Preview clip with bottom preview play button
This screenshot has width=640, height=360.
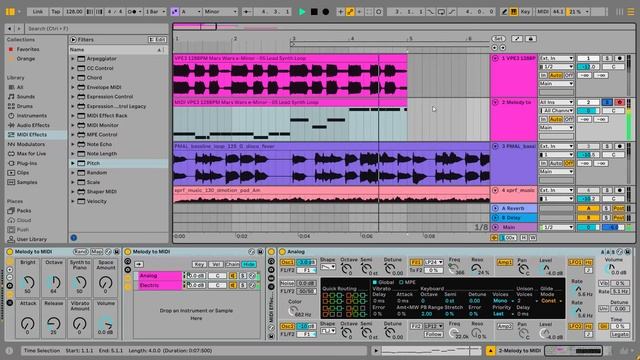coord(376,350)
